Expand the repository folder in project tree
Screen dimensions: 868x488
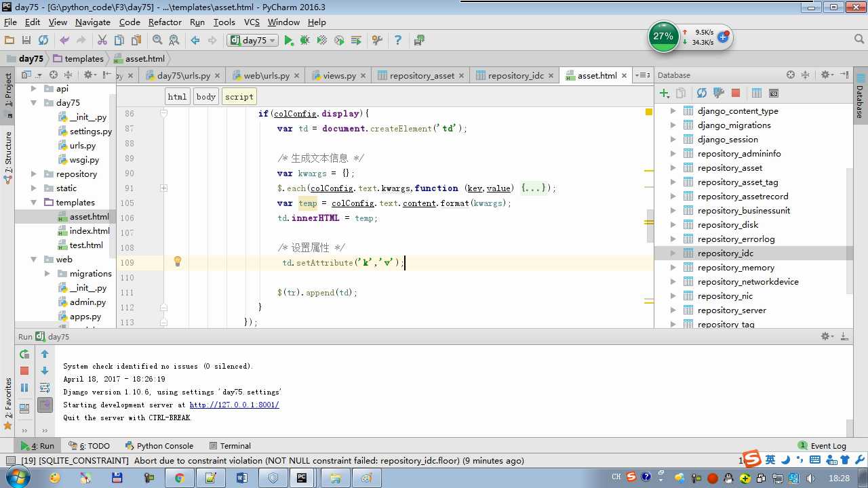[34, 174]
